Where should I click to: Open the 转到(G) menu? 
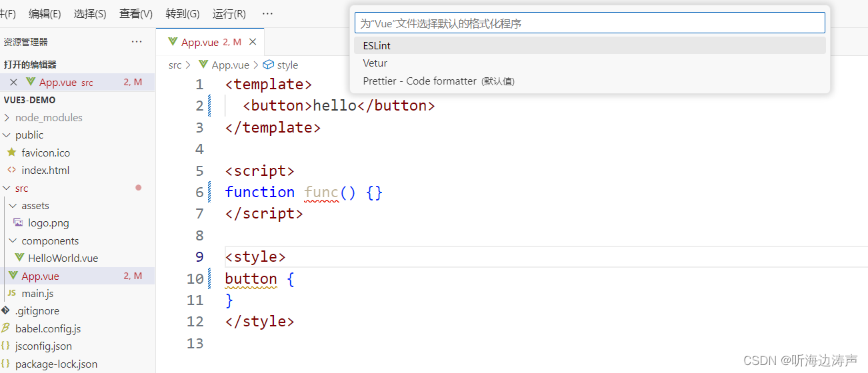click(183, 14)
